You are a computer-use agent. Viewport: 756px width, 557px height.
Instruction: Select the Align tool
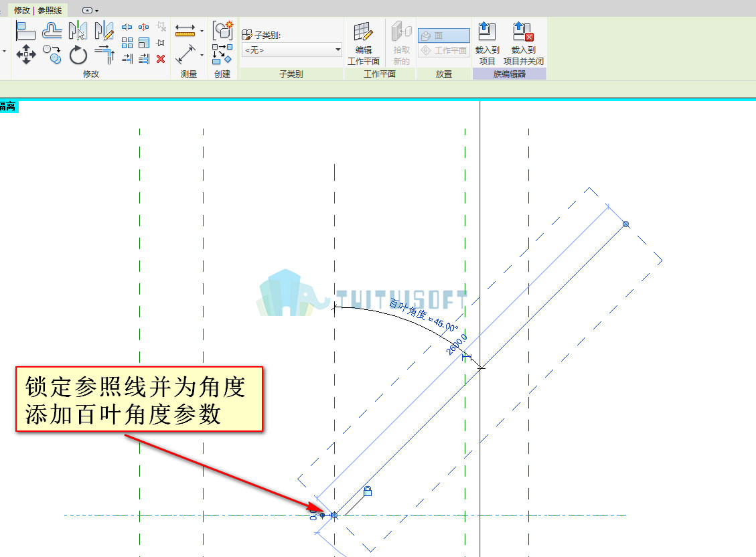pyautogui.click(x=25, y=31)
